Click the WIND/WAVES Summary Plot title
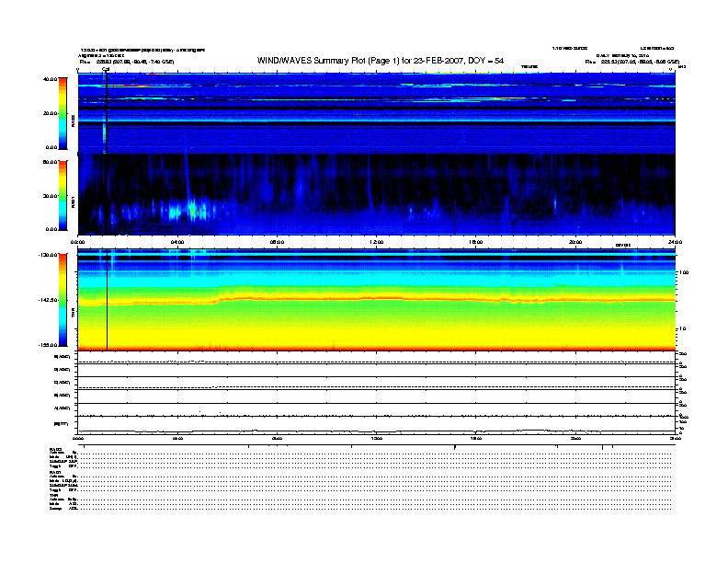The width and height of the screenshot is (728, 563). (x=381, y=61)
